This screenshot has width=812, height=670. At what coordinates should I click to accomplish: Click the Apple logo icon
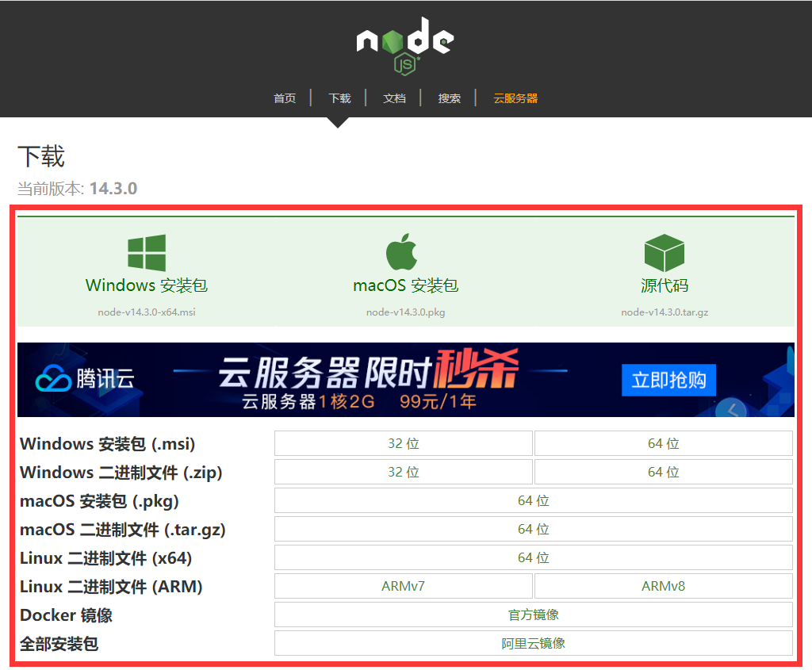coord(401,251)
